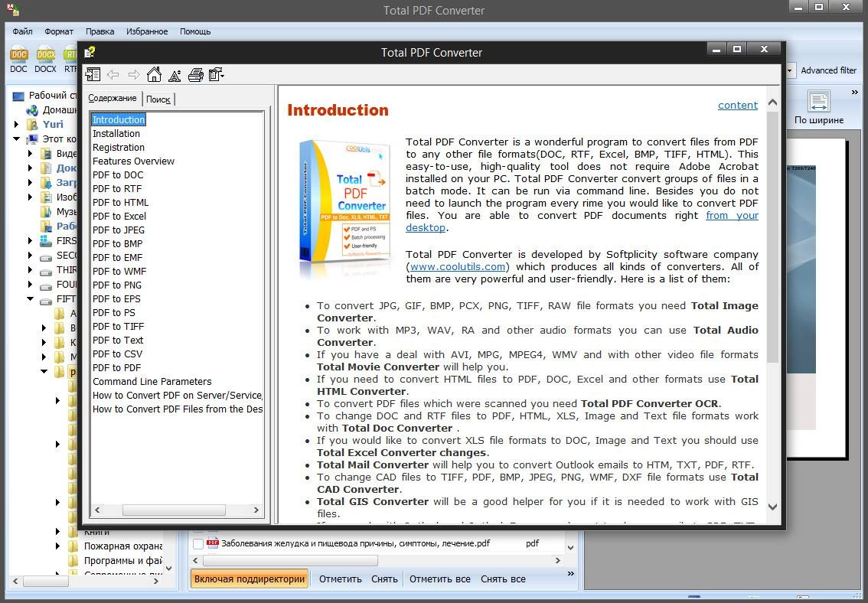
Task: Select the Пожарная охрана folder
Action: point(123,546)
